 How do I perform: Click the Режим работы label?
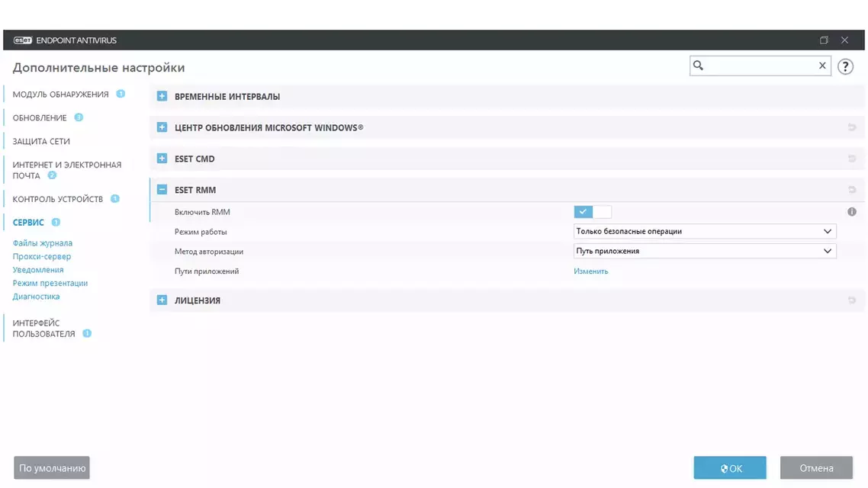(201, 232)
